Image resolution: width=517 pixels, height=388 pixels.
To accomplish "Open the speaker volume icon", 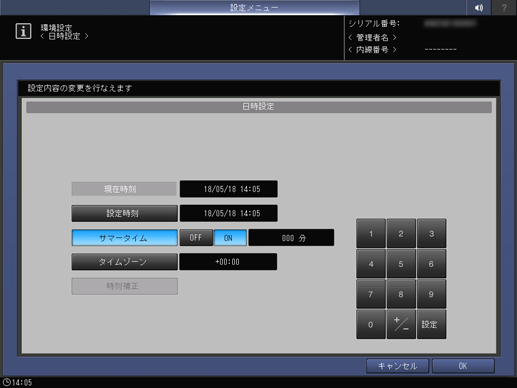I will coord(479,7).
